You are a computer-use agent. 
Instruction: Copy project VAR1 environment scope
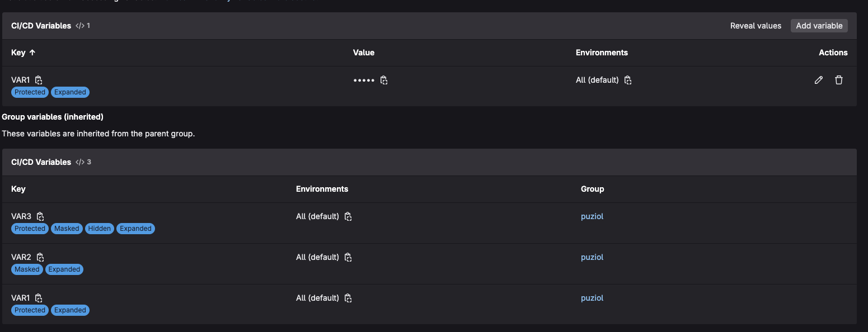pos(628,80)
